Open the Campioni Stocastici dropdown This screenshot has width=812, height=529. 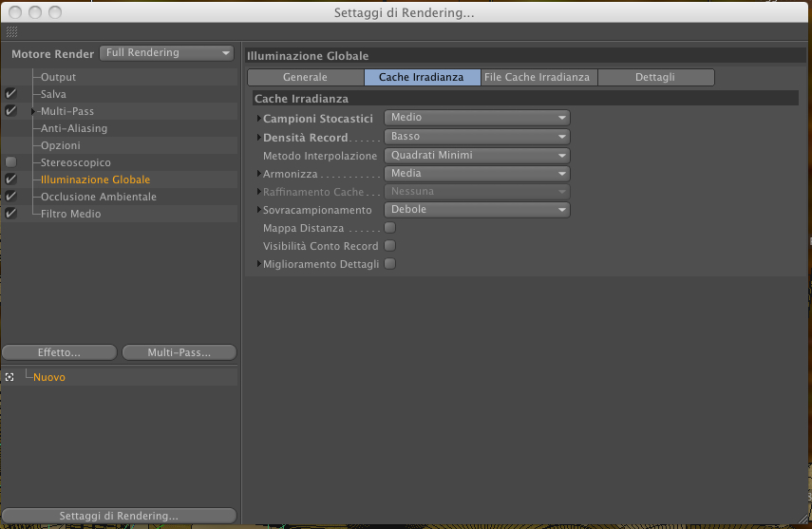coord(477,118)
